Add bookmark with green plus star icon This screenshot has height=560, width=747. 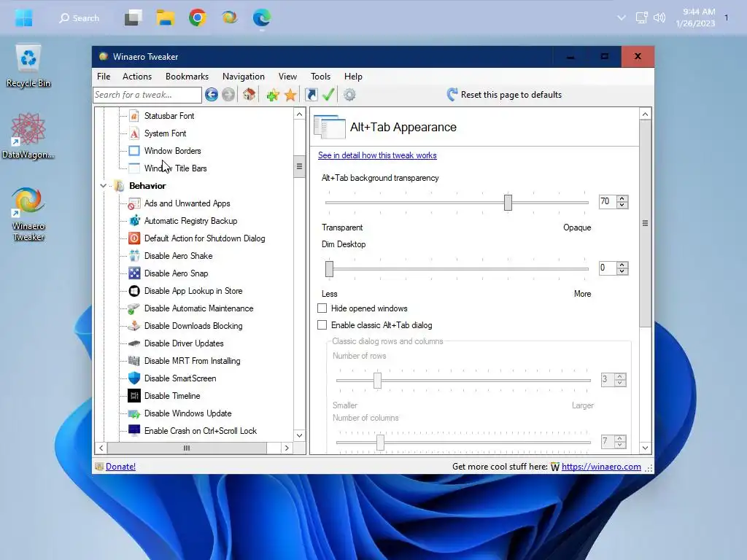[x=273, y=95]
